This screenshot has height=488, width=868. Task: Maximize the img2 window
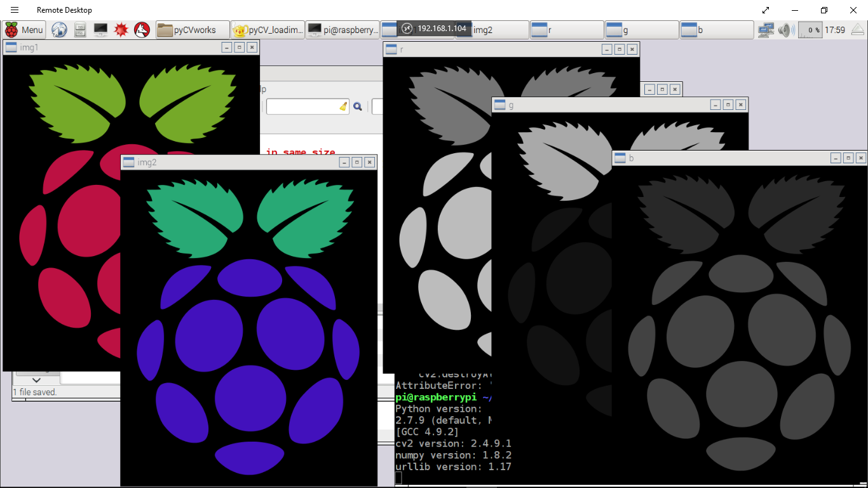coord(356,162)
